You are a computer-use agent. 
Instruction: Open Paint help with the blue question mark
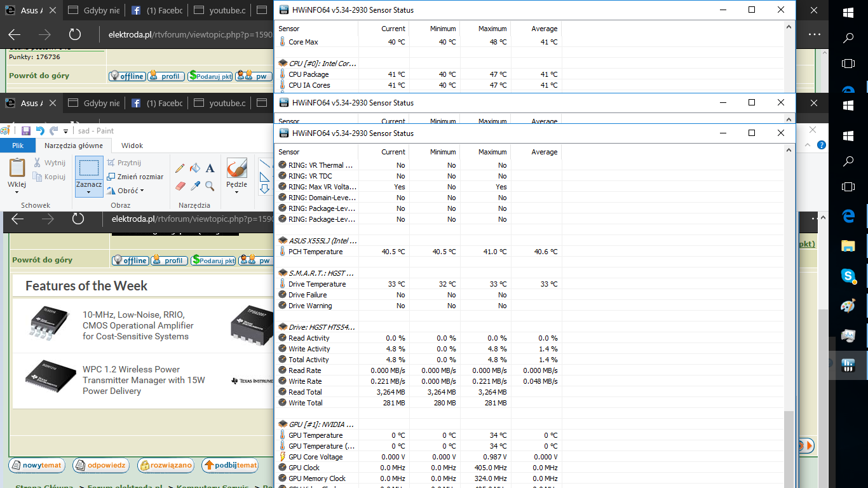822,146
